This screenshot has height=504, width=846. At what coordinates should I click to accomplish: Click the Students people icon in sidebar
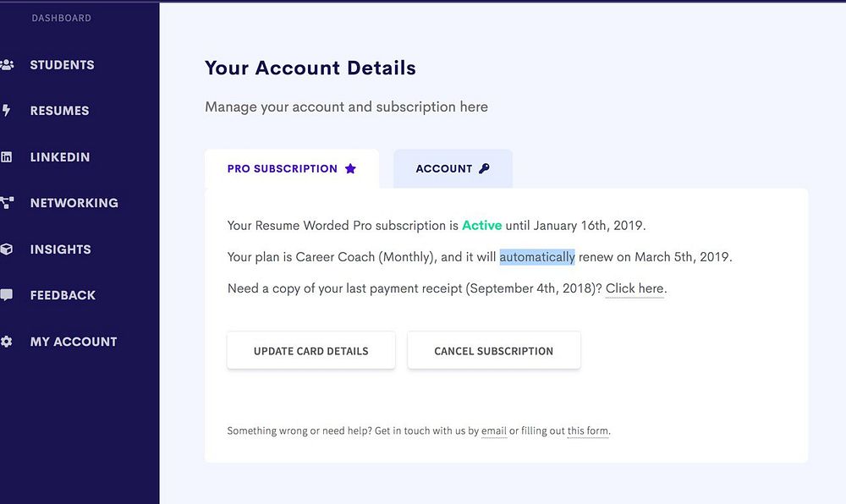[7, 64]
